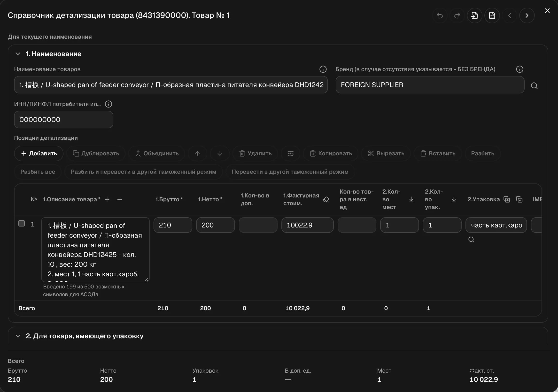Click Разбить и перевести в другой таможенный режим

click(x=143, y=172)
